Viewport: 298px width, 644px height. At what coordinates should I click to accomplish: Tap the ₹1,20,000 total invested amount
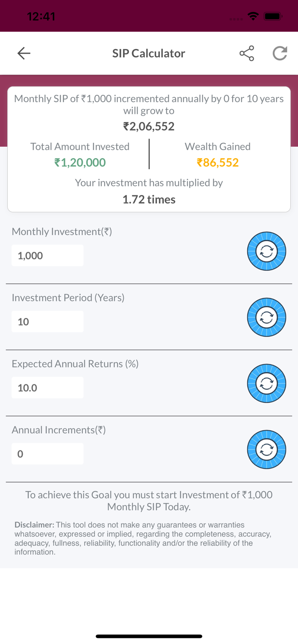pyautogui.click(x=80, y=162)
